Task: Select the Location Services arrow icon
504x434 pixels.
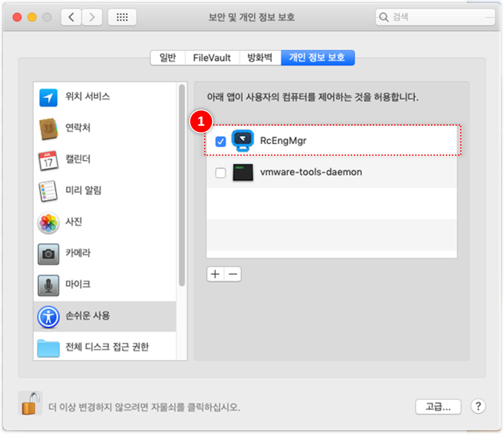Action: (x=49, y=97)
